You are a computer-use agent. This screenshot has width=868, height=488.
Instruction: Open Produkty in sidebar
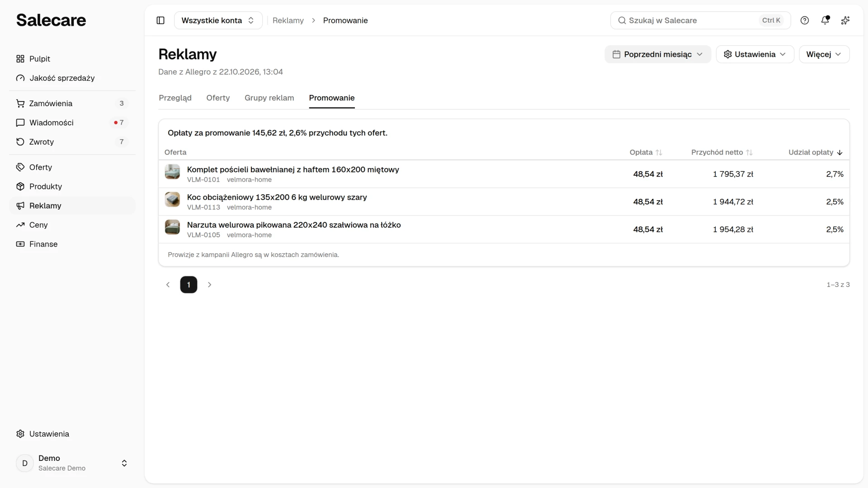72,187
